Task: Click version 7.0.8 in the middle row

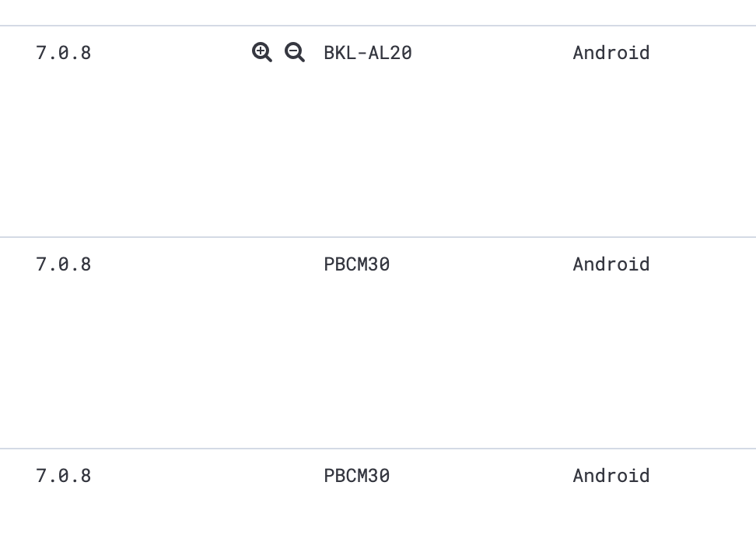Action: (64, 264)
